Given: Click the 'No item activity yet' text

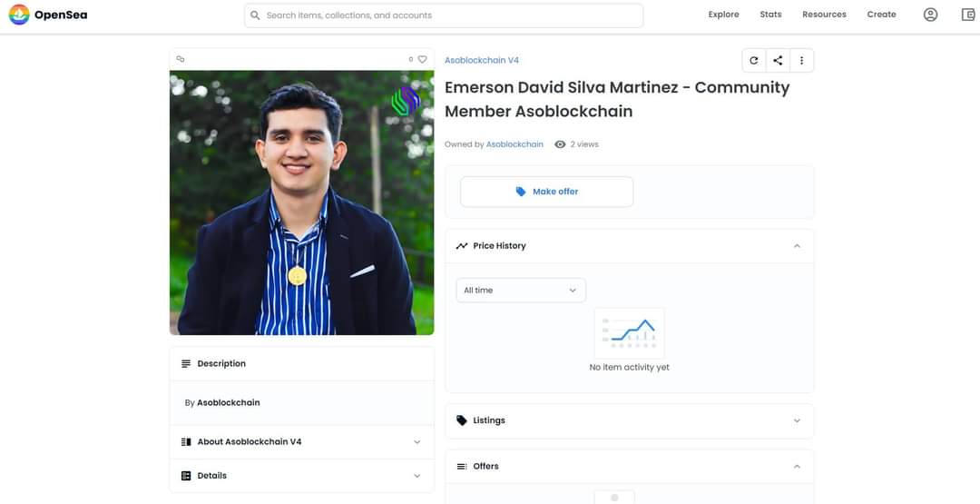Looking at the screenshot, I should (x=629, y=367).
